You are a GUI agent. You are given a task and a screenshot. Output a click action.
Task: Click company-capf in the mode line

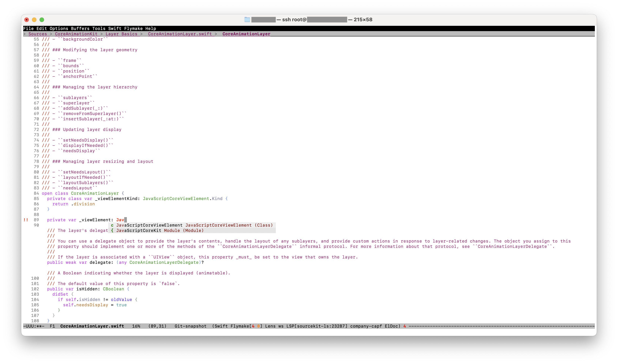coord(366,326)
